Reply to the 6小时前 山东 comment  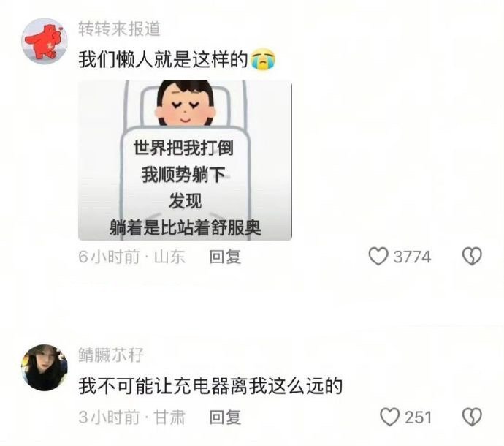(225, 257)
